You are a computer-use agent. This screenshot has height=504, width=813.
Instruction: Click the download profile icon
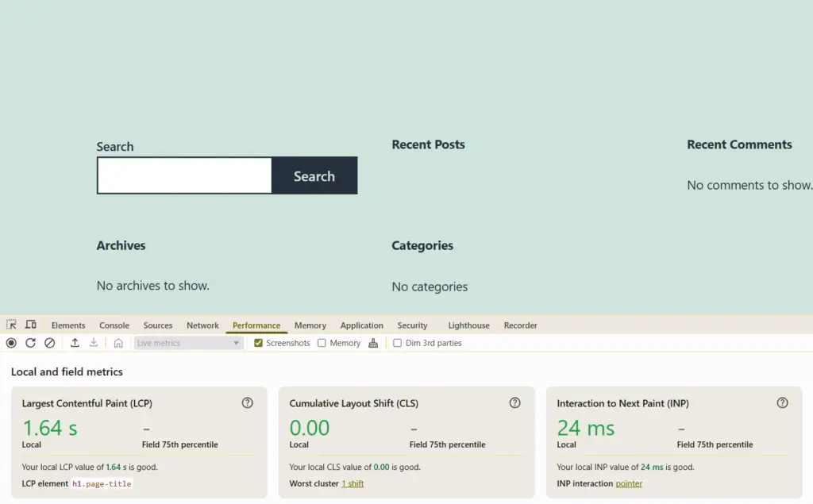pyautogui.click(x=94, y=343)
